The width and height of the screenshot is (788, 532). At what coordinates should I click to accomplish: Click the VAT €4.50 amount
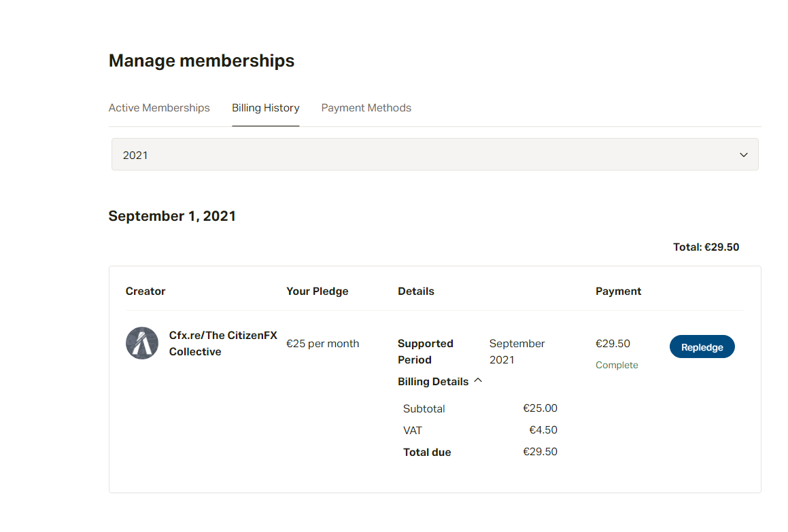(543, 429)
